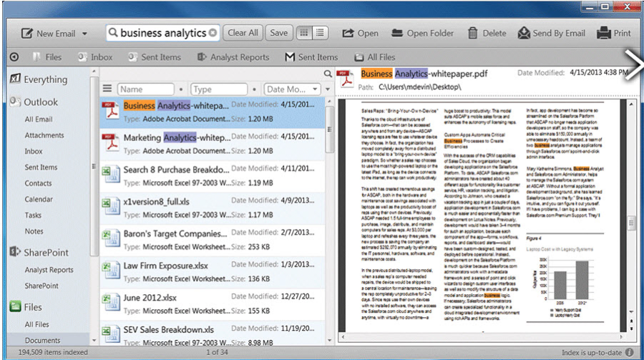Click the PDF icon in preview header
Viewport: 644px width, 360px height.
pos(346,79)
